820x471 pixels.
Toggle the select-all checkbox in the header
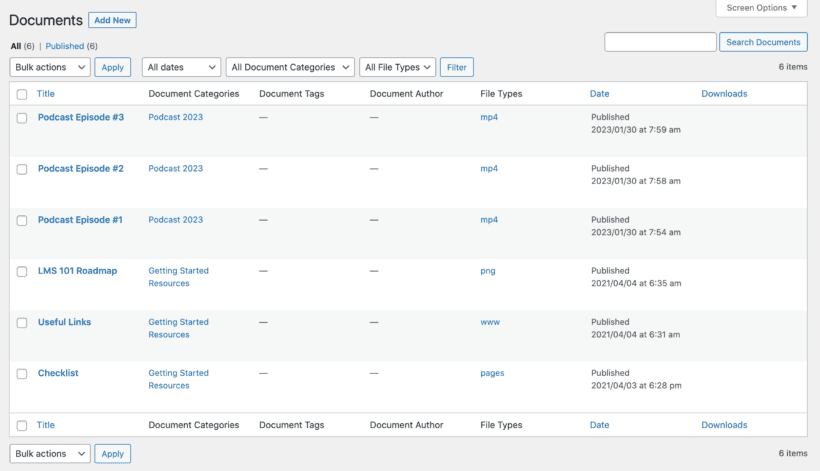point(22,94)
